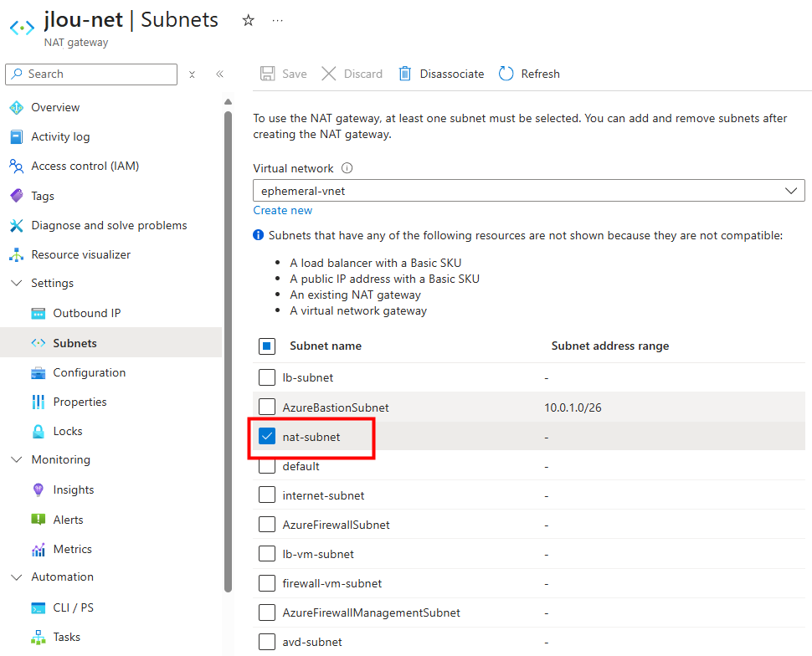This screenshot has height=656, width=812.
Task: Click the Alerts green icon
Action: 39,520
